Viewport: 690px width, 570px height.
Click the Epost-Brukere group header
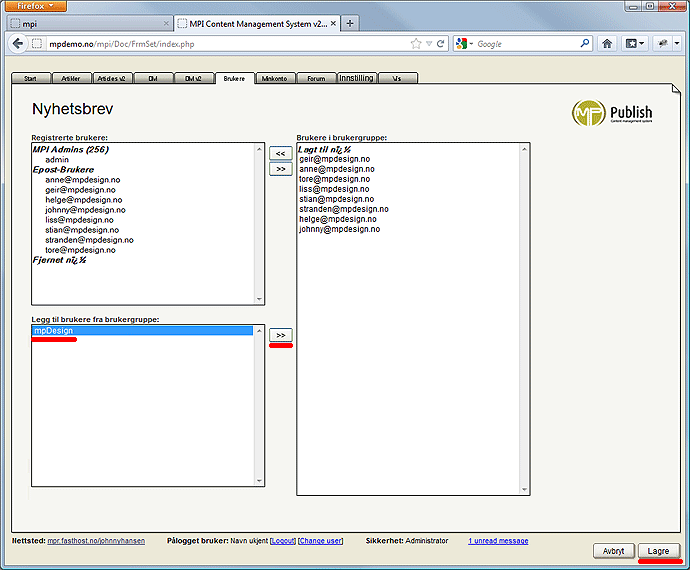[63, 169]
